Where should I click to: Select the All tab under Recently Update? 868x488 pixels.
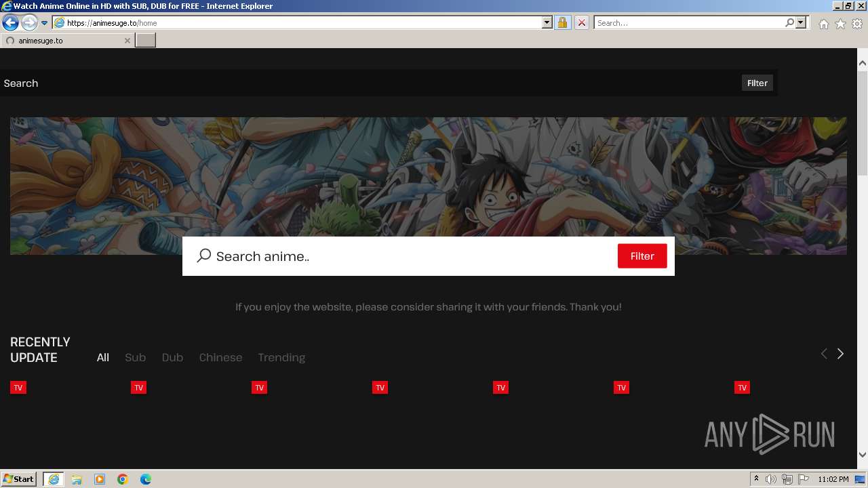102,357
